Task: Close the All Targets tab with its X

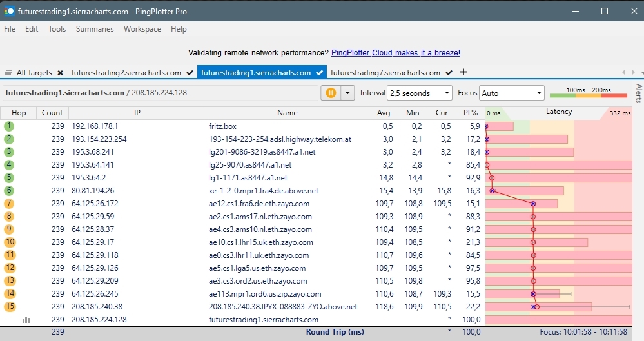Action: pos(61,73)
